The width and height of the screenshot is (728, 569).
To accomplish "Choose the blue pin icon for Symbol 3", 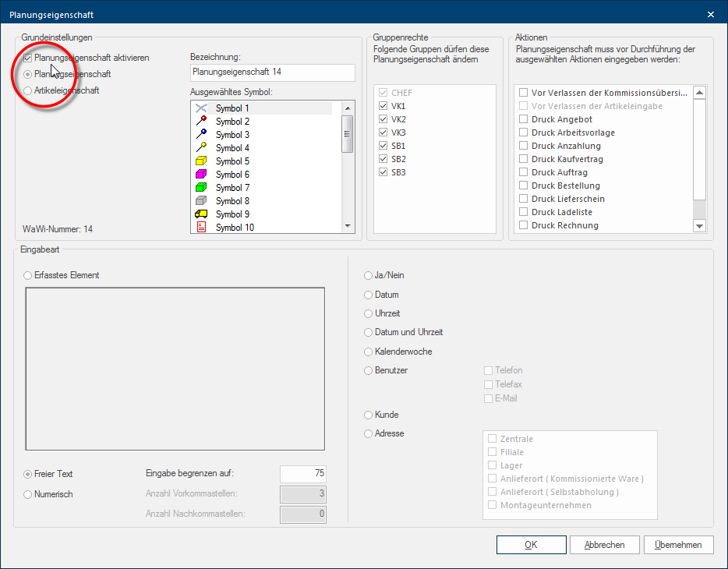I will coord(202,135).
